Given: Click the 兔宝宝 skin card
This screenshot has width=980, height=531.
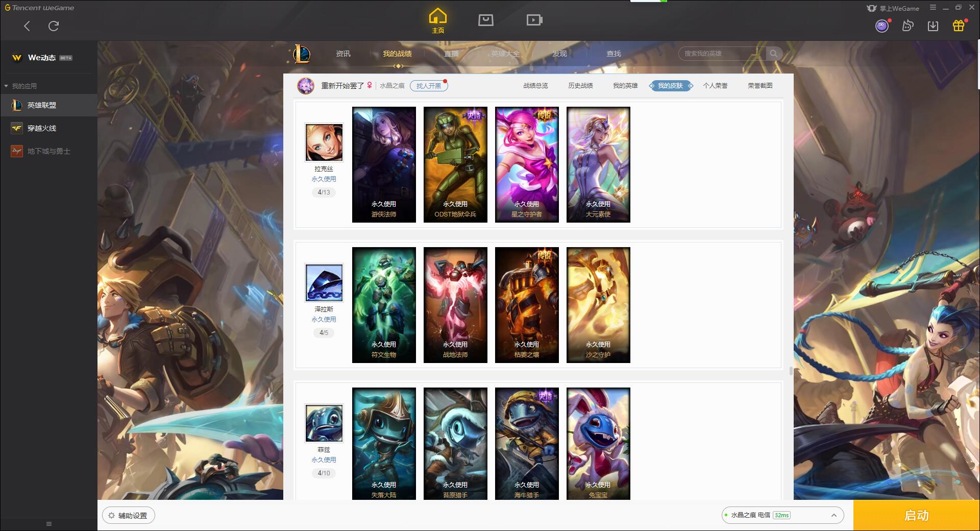Looking at the screenshot, I should 598,443.
